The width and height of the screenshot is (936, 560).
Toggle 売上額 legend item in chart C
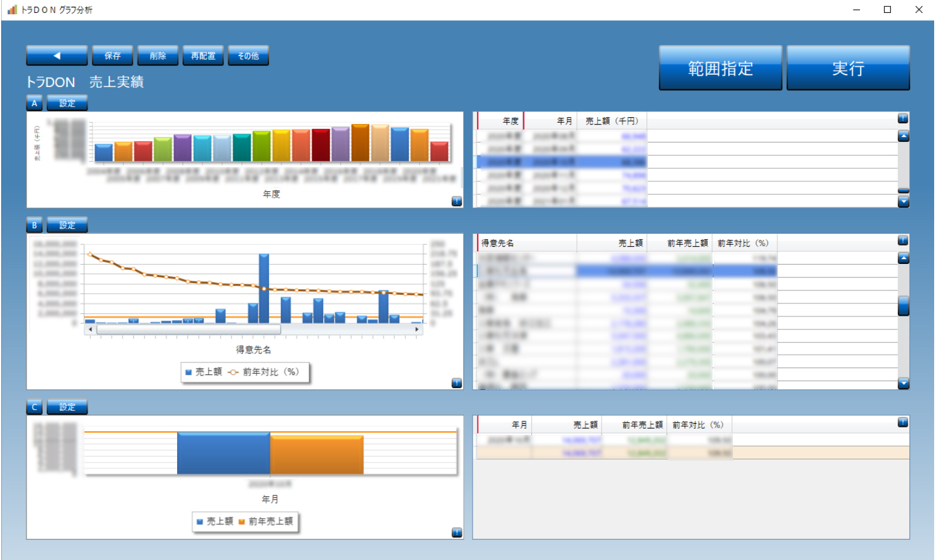(215, 521)
